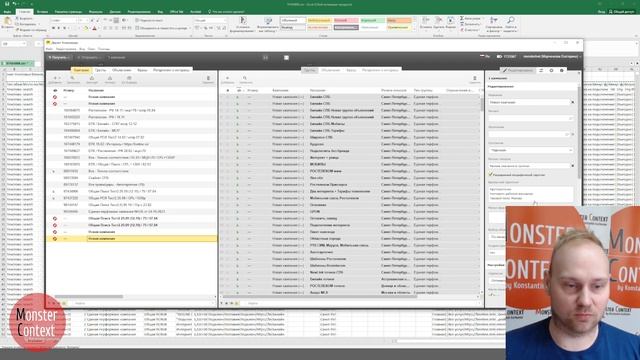Click eye visibility column header in campaigns list
The image size is (640, 360).
[55, 90]
